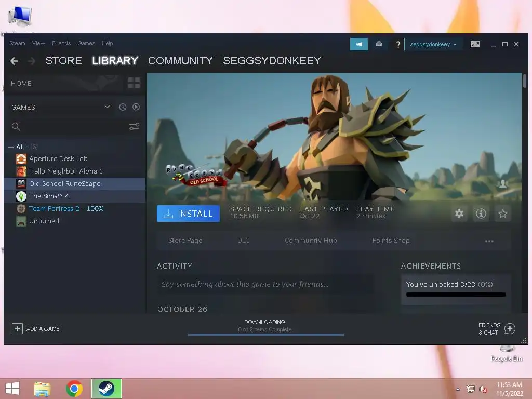
Task: Go forward with the right arrow
Action: 31,61
